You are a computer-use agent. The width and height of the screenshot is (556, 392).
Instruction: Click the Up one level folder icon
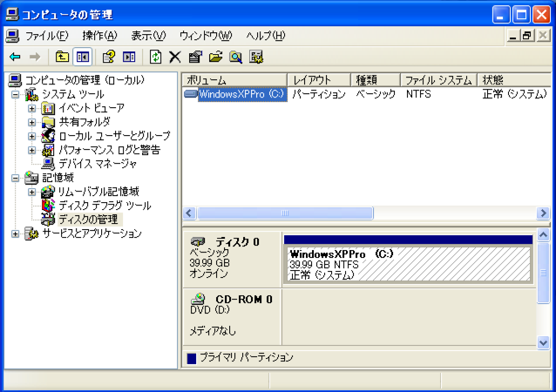[x=62, y=57]
